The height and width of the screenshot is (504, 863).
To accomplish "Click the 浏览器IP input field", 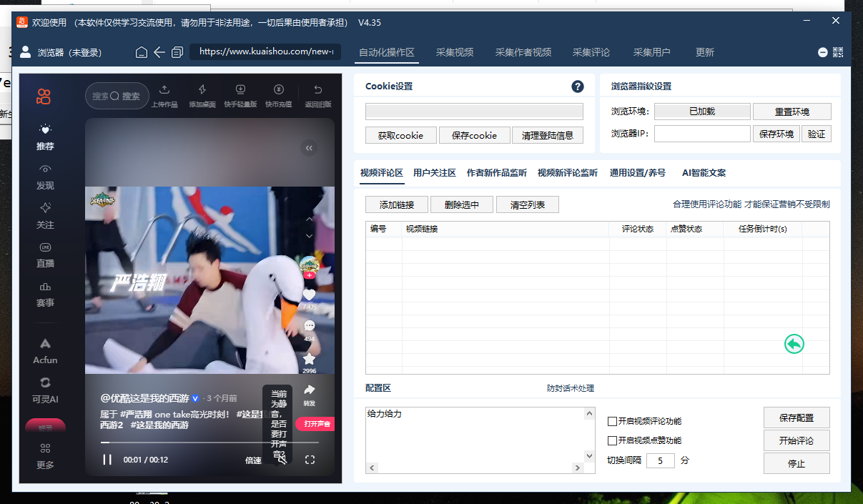I will tap(702, 134).
